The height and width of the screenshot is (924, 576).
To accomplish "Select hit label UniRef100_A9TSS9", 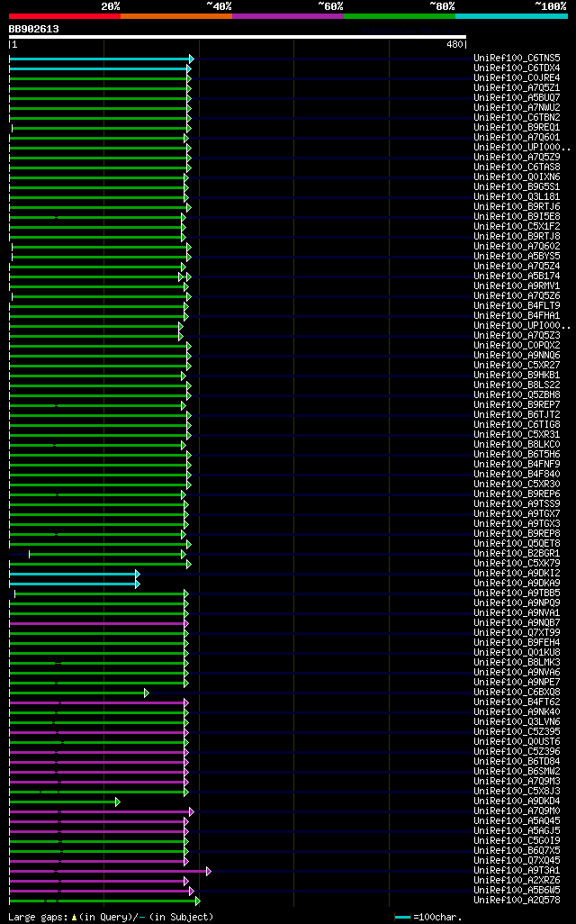I will 517,503.
